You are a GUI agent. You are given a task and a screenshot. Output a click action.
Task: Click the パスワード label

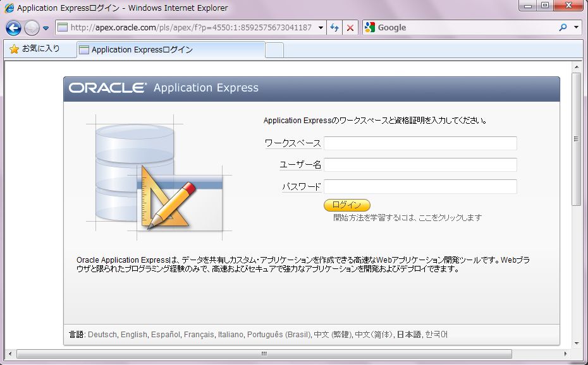pos(302,186)
